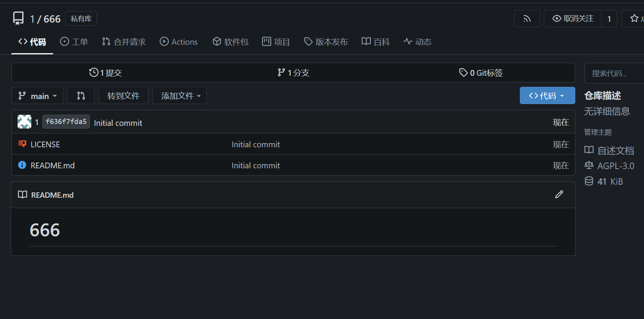Click the database icon next to 41 KiB
Viewport: 644px width, 319px height.
pos(589,181)
